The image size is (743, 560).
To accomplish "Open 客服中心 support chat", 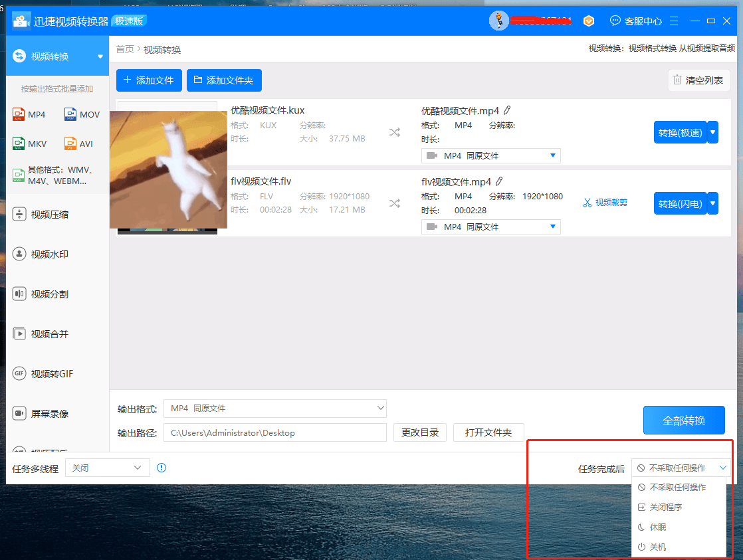I will tap(635, 21).
